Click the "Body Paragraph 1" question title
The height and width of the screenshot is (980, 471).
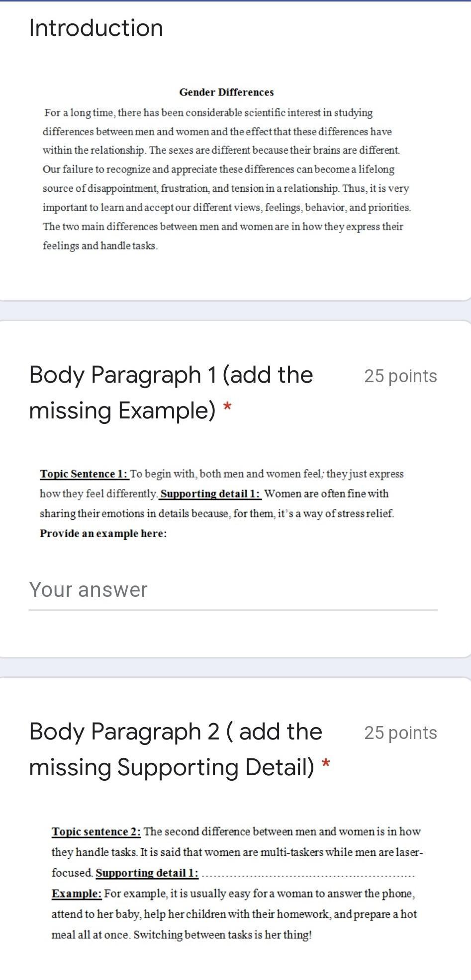tap(171, 393)
